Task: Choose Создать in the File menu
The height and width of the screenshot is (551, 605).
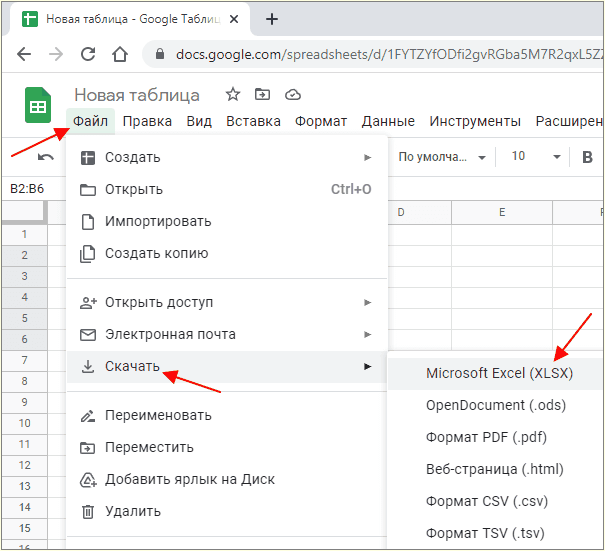Action: (227, 157)
